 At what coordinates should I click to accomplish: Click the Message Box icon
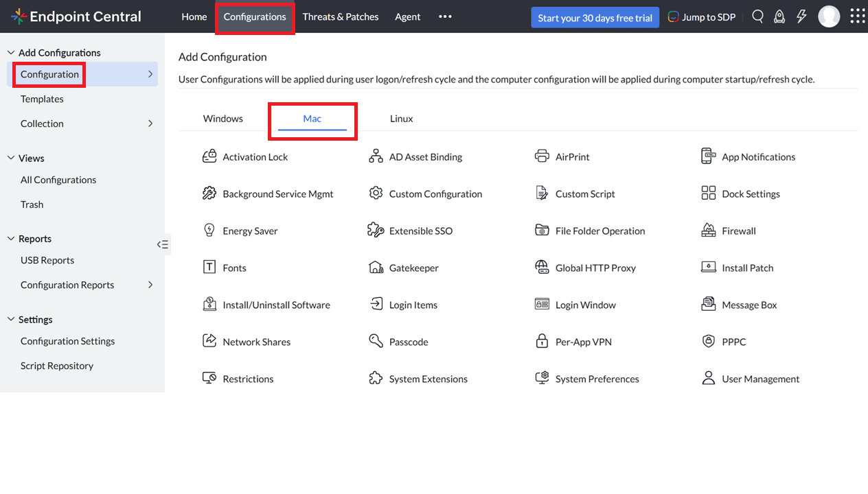(x=709, y=305)
